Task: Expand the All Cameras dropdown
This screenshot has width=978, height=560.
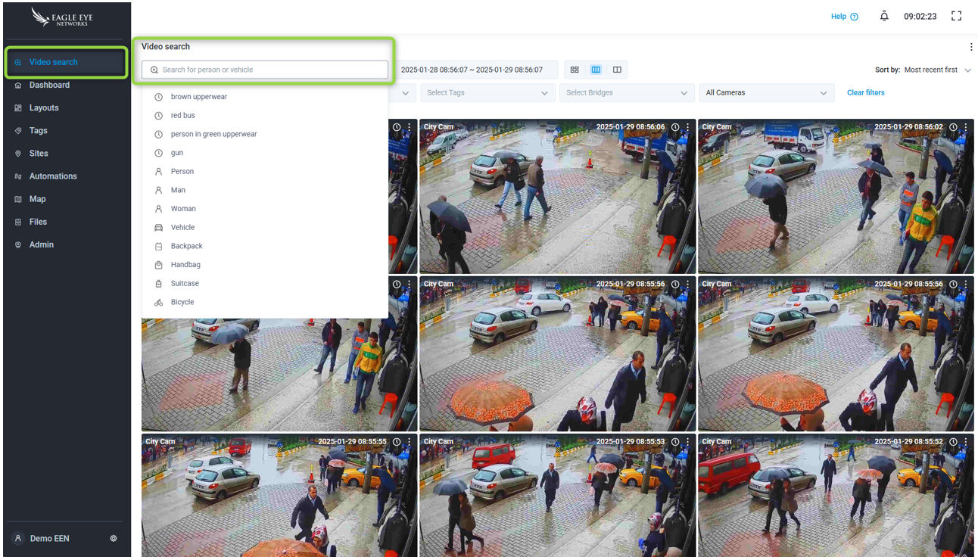Action: pyautogui.click(x=766, y=93)
